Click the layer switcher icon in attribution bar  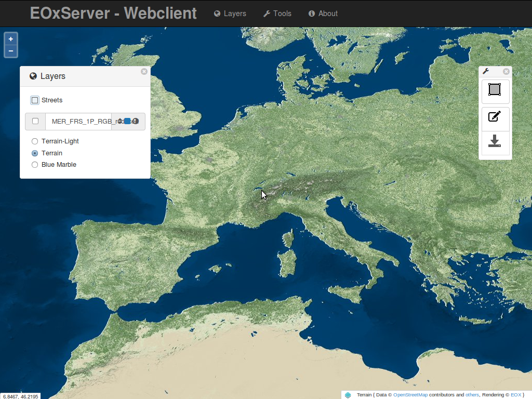348,395
